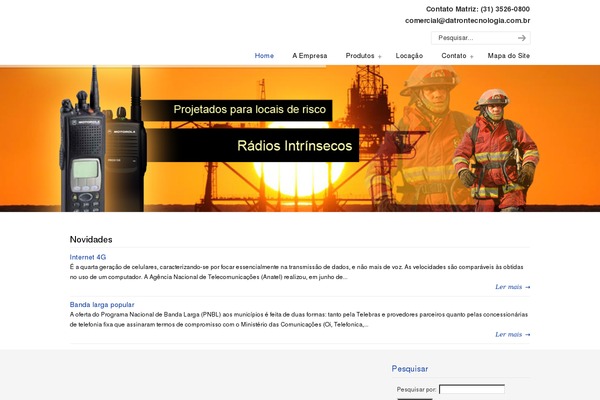Open the Banda larga popular article
600x400 pixels.
point(102,304)
